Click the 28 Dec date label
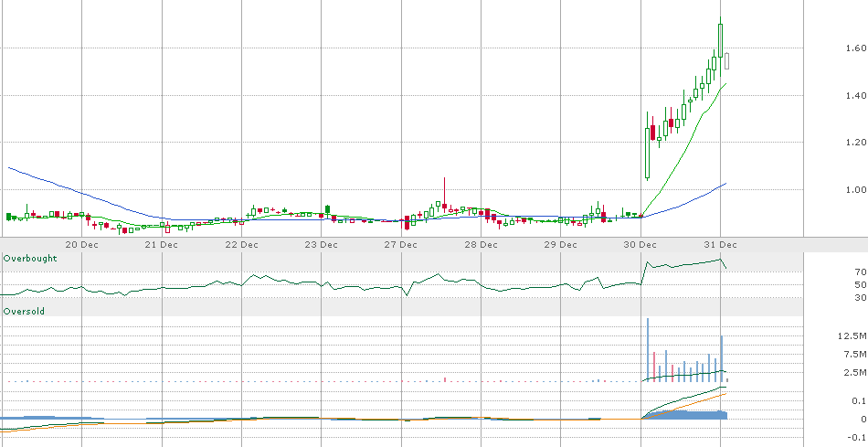This screenshot has height=447, width=868. (481, 245)
